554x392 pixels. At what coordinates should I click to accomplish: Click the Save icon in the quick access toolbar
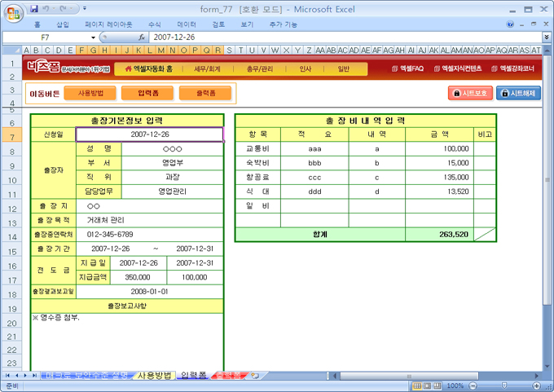[34, 9]
